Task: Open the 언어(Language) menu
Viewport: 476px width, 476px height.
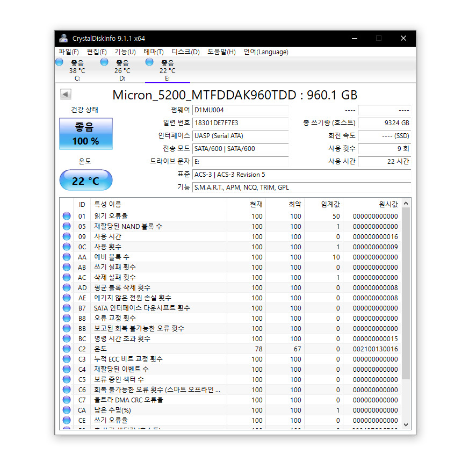Action: [x=266, y=52]
